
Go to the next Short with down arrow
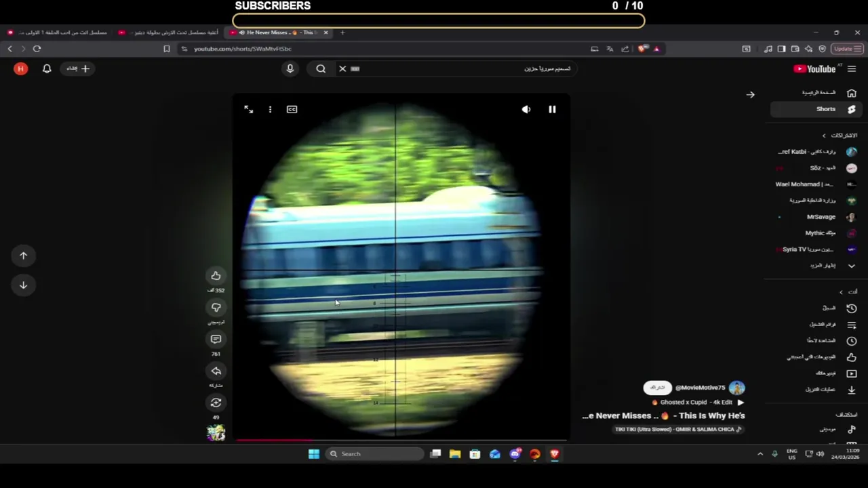point(23,285)
